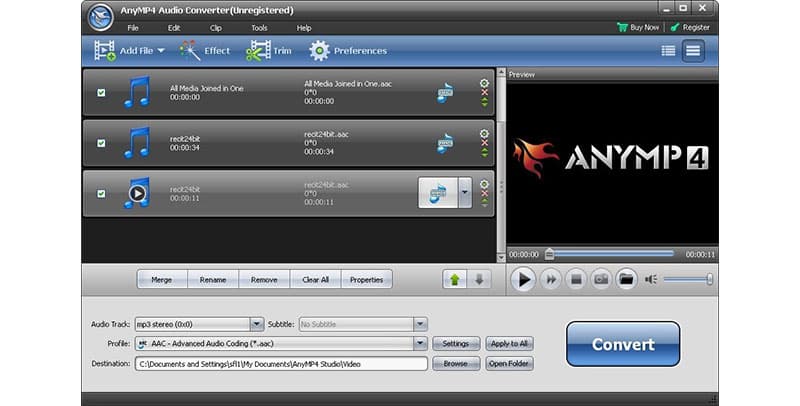Viewport: 800px width, 406px height.
Task: Uncheck the recit24bit 00:00:11 item checkbox
Action: tap(101, 193)
